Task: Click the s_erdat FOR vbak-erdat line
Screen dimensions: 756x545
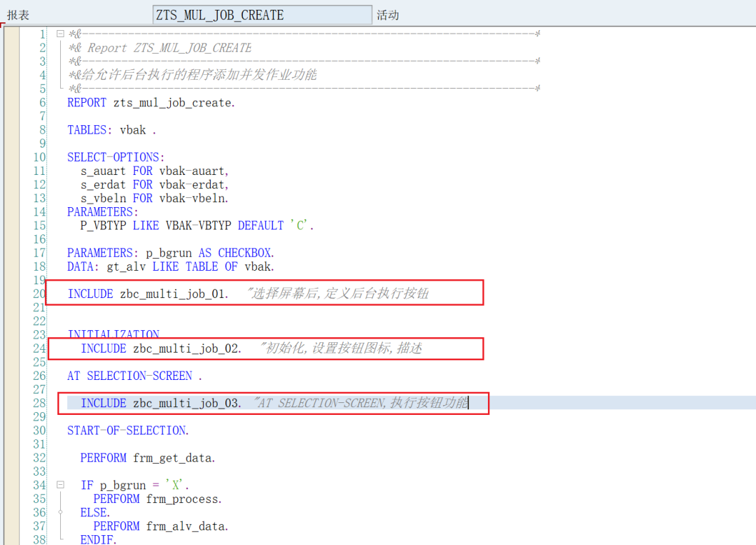Action: [x=154, y=185]
